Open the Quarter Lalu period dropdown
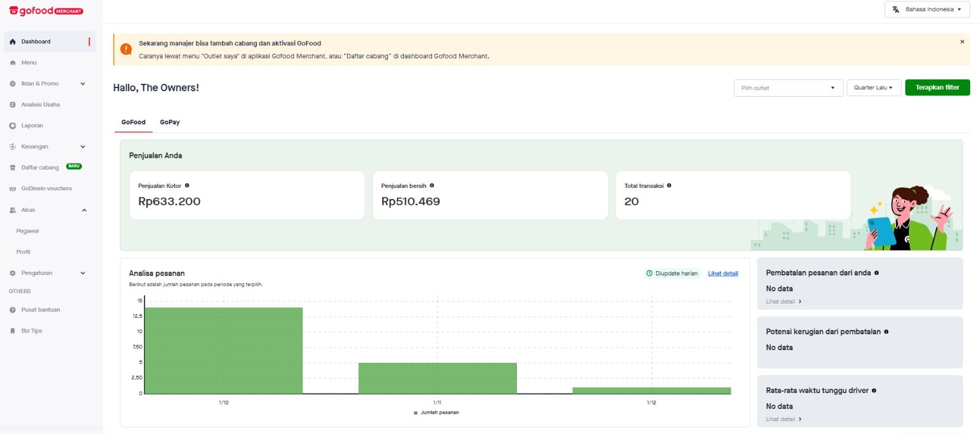The width and height of the screenshot is (980, 434). [x=873, y=88]
